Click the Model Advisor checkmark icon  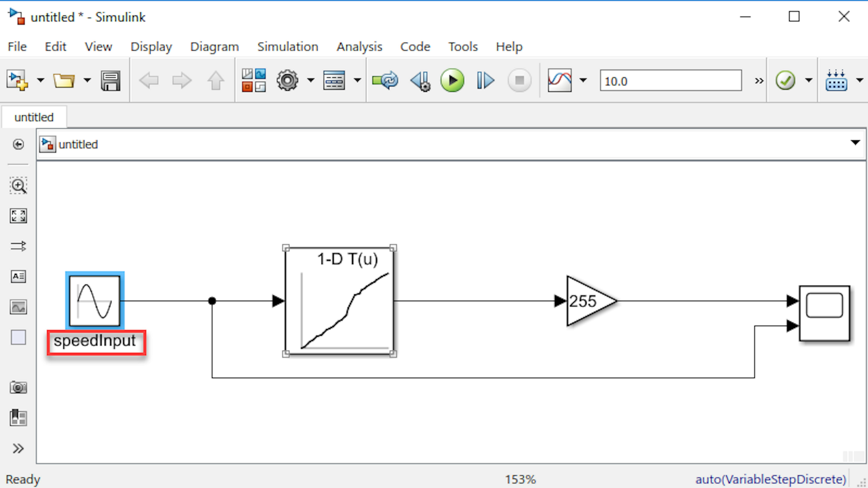(785, 81)
